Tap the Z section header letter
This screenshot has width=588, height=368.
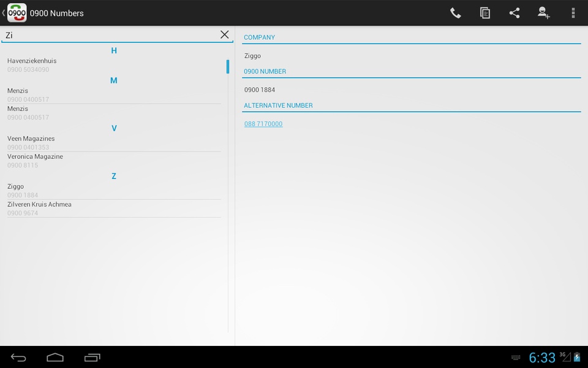pyautogui.click(x=114, y=176)
